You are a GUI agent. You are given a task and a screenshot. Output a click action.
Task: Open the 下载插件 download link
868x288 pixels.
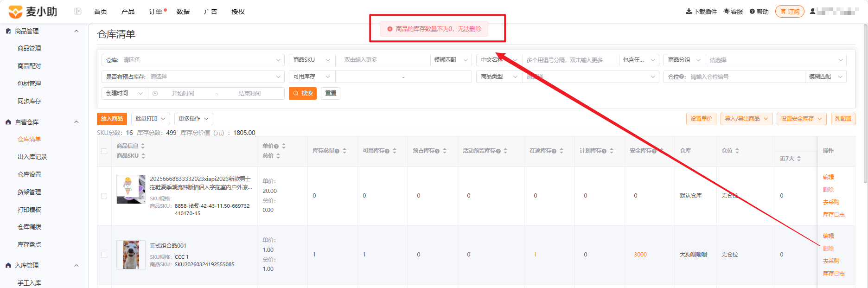click(x=701, y=12)
